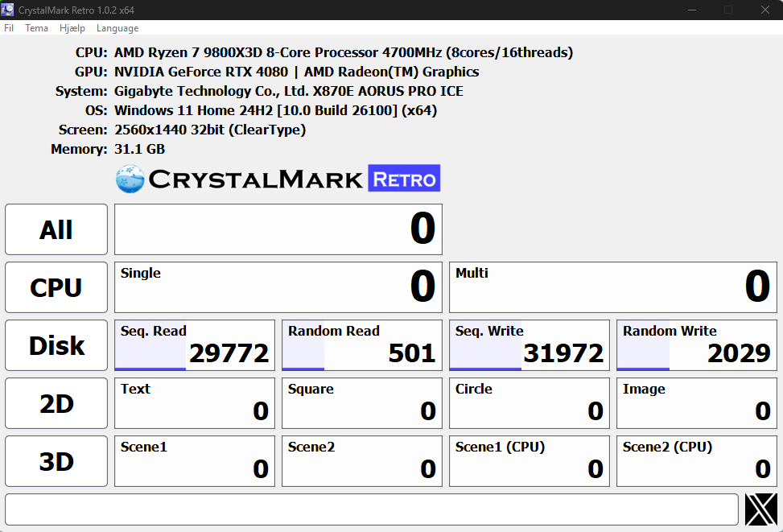Screen dimensions: 783x532
Task: Select the CPU Multi score box
Action: pyautogui.click(x=613, y=287)
